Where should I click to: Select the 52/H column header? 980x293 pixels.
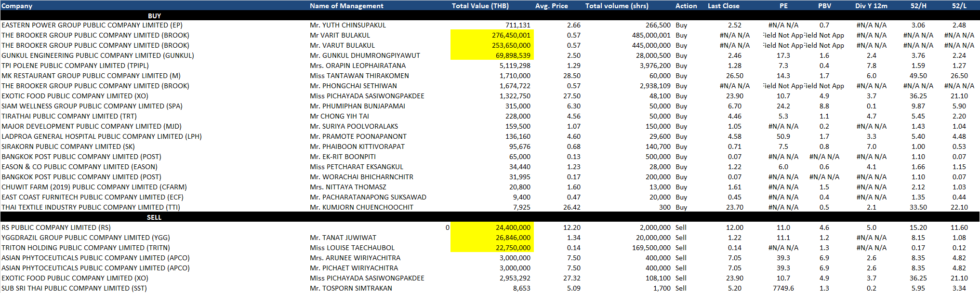(x=918, y=6)
